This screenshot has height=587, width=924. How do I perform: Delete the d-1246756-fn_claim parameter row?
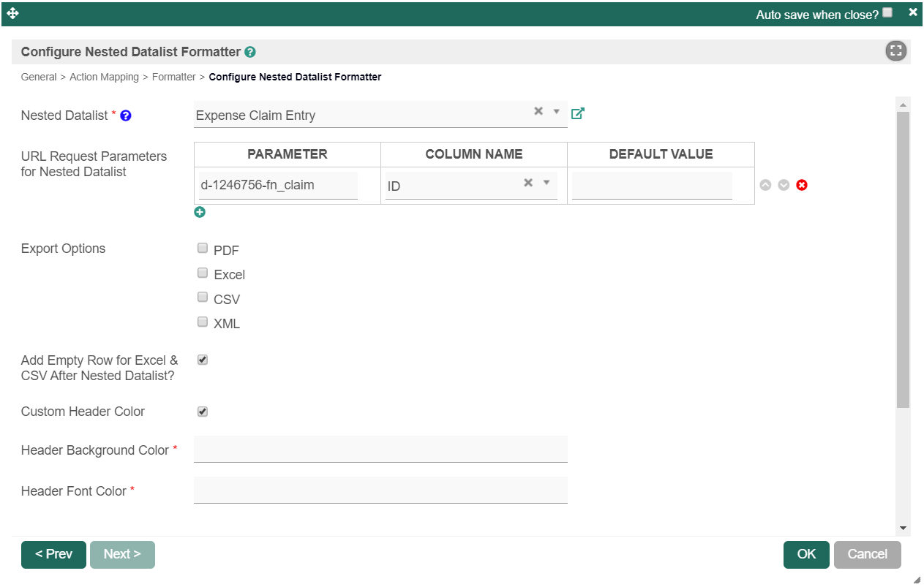(x=802, y=185)
